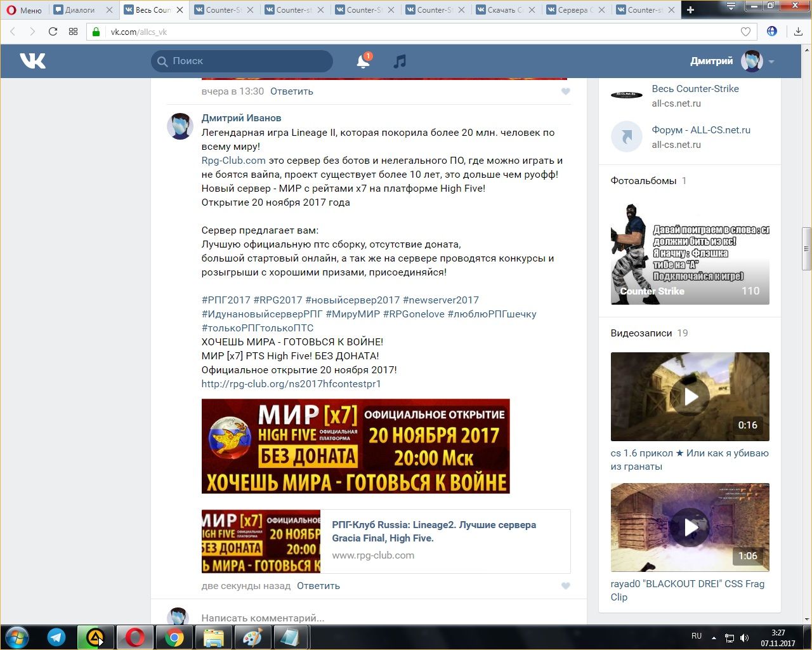The image size is (812, 650).
Task: Click the volume icon in system tray
Action: coord(744,638)
